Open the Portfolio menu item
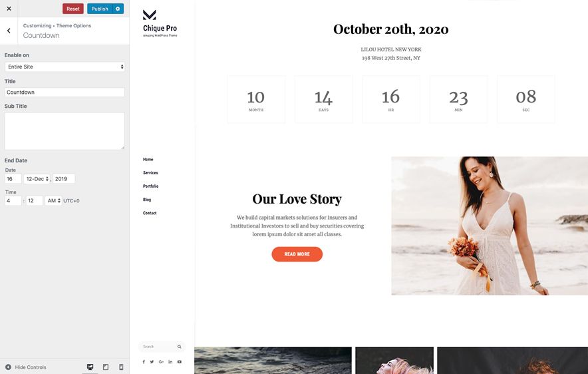The image size is (588, 374). [151, 186]
